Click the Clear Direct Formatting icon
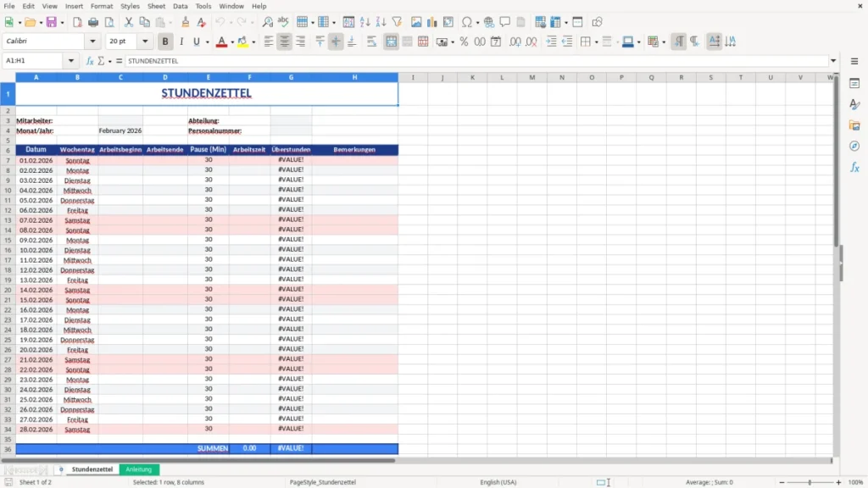868x488 pixels. tap(202, 22)
